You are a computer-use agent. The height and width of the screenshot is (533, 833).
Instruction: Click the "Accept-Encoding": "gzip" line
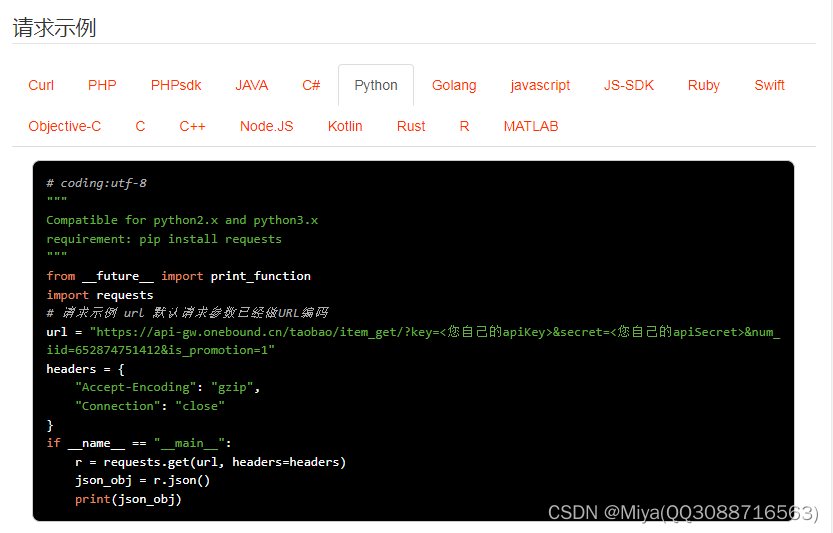[x=167, y=387]
